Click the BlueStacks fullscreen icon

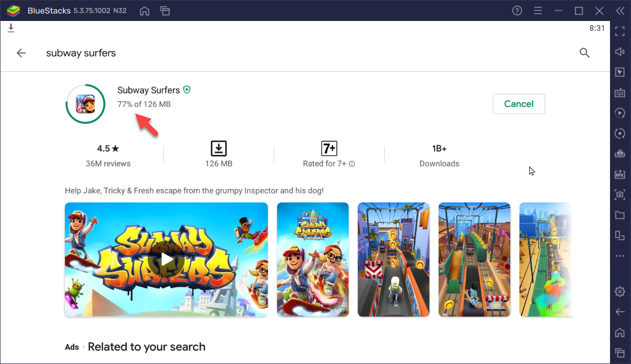tap(620, 31)
